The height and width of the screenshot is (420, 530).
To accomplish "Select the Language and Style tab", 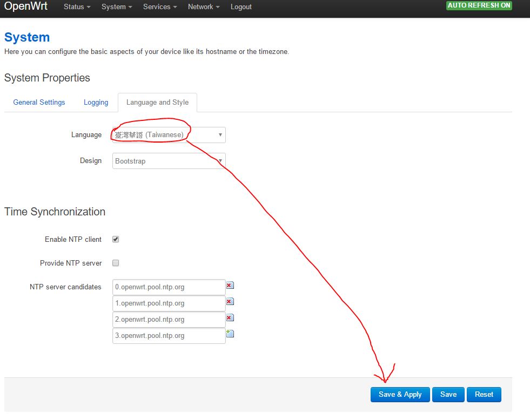I will point(158,102).
